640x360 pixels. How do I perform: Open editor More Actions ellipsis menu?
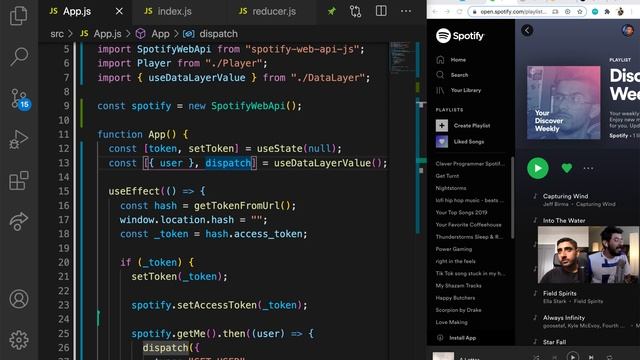pos(406,11)
